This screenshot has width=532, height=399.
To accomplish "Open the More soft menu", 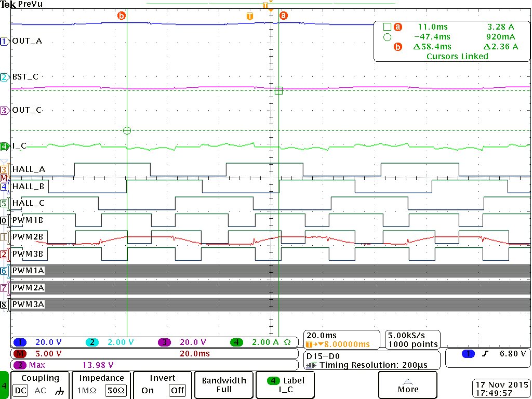I will (407, 387).
